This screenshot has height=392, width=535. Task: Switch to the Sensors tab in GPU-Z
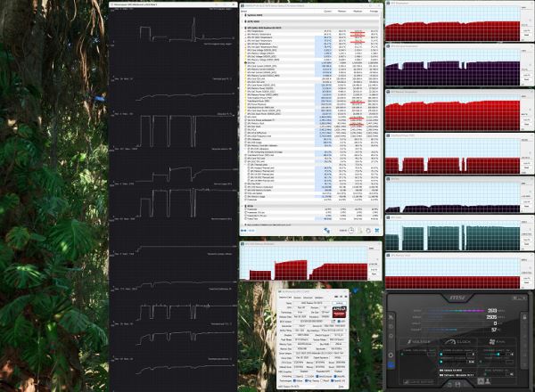point(298,298)
